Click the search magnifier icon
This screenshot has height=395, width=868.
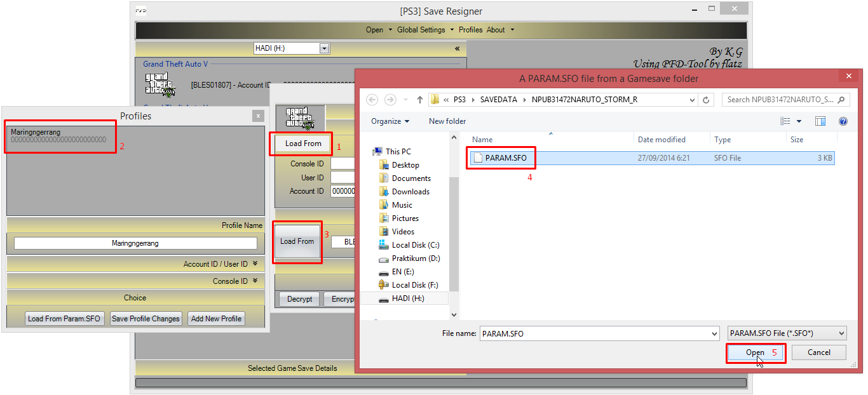841,100
